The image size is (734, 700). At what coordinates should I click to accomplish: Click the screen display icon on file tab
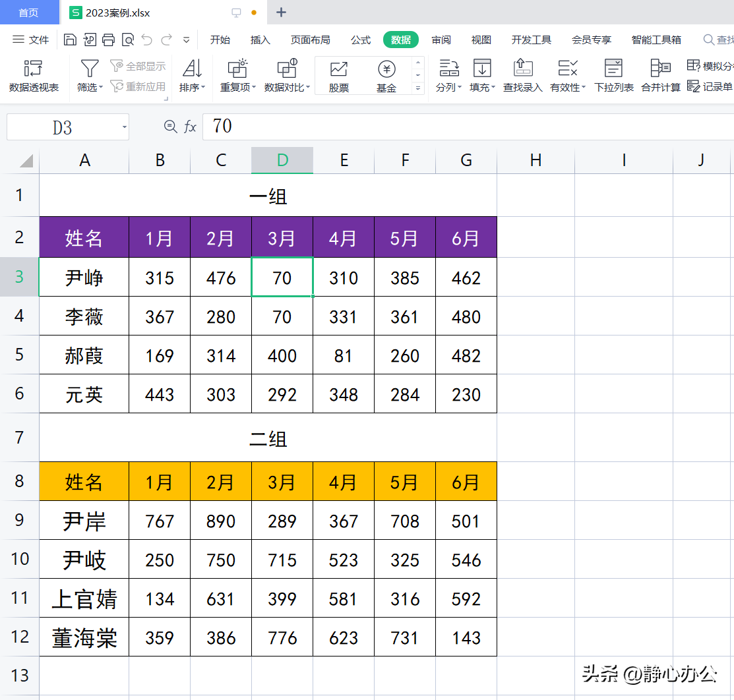pyautogui.click(x=236, y=13)
